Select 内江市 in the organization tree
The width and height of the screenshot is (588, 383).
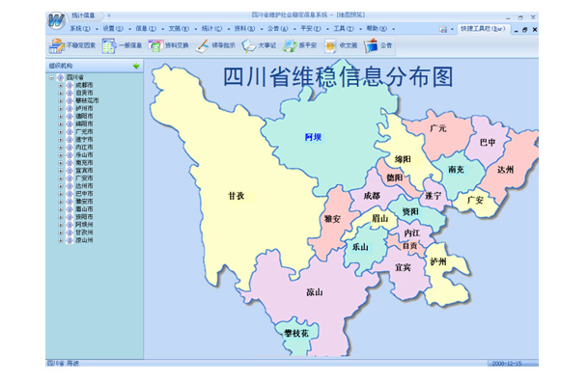(x=84, y=148)
